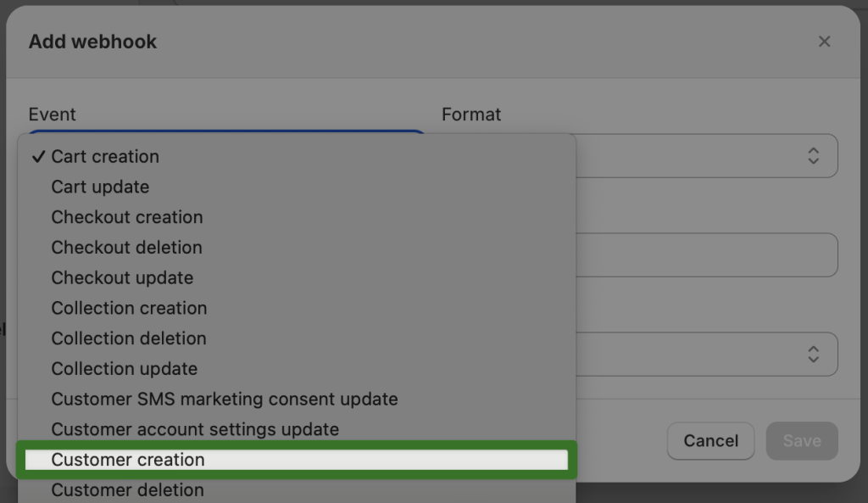Reselect the checked Cart creation event

(x=106, y=156)
